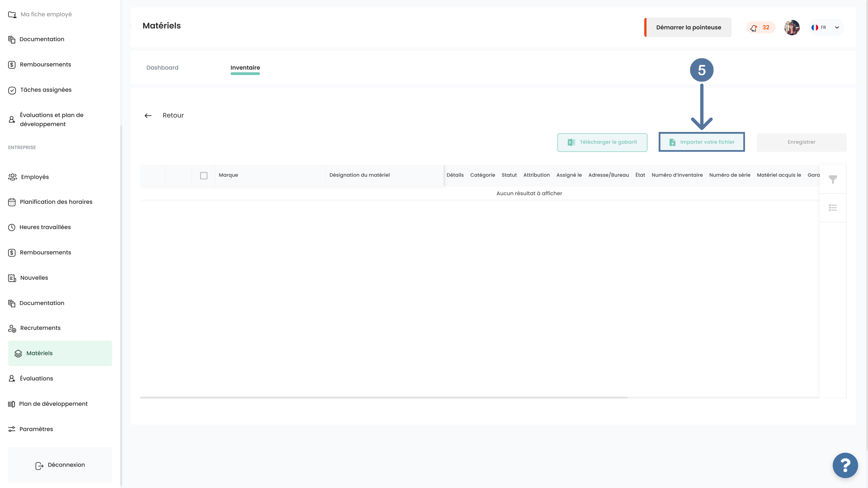Open the Heures travaillées menu label
Viewport: 868px width, 488px height.
pos(45,227)
